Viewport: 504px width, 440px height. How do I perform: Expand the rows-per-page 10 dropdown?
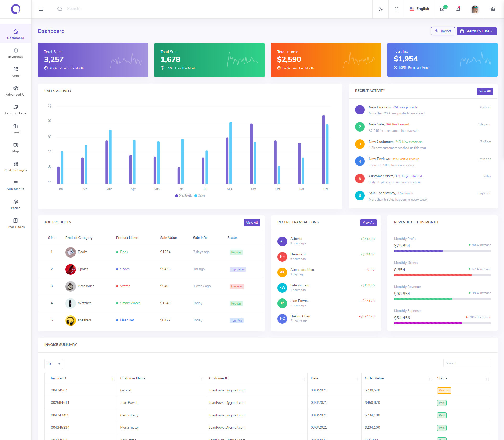54,364
